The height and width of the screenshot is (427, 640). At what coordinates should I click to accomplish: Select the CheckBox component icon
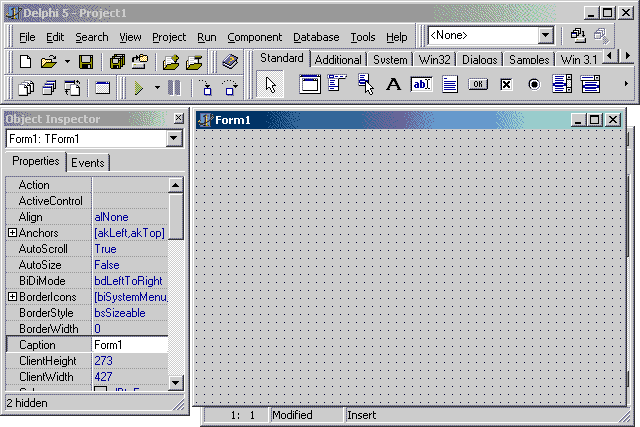point(506,85)
